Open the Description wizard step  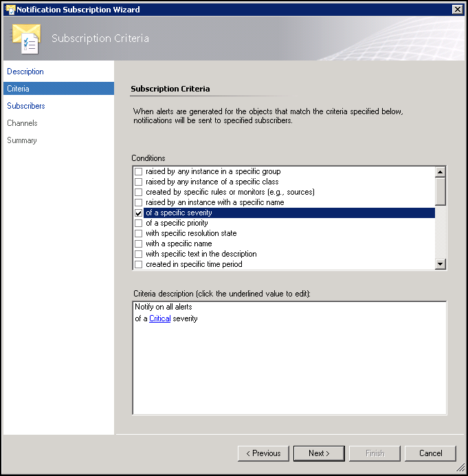tap(25, 72)
